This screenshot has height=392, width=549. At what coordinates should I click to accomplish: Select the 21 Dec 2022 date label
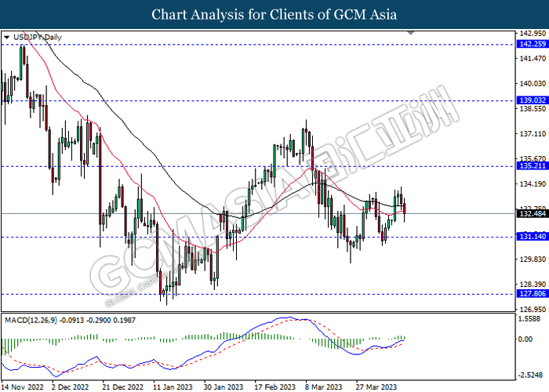coord(122,387)
